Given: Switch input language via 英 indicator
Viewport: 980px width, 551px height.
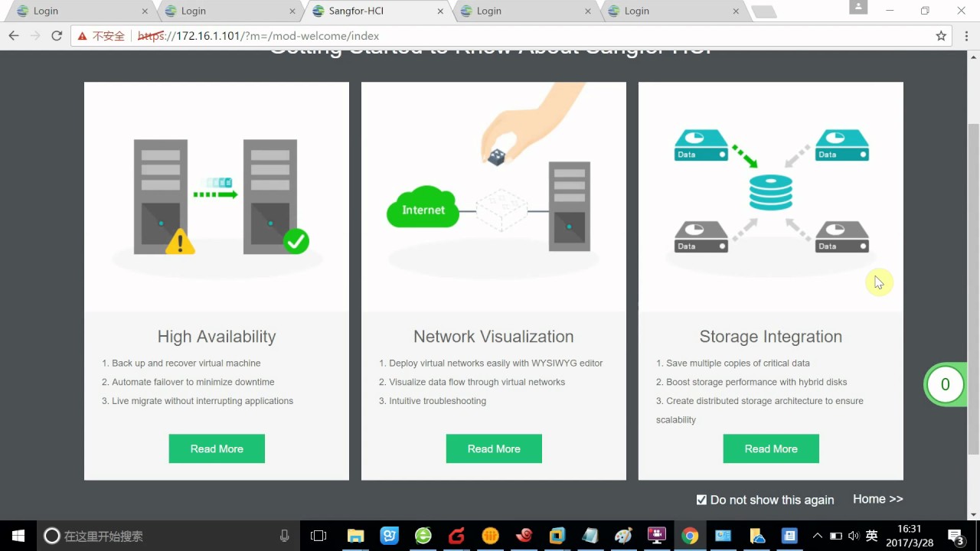Looking at the screenshot, I should tap(871, 536).
